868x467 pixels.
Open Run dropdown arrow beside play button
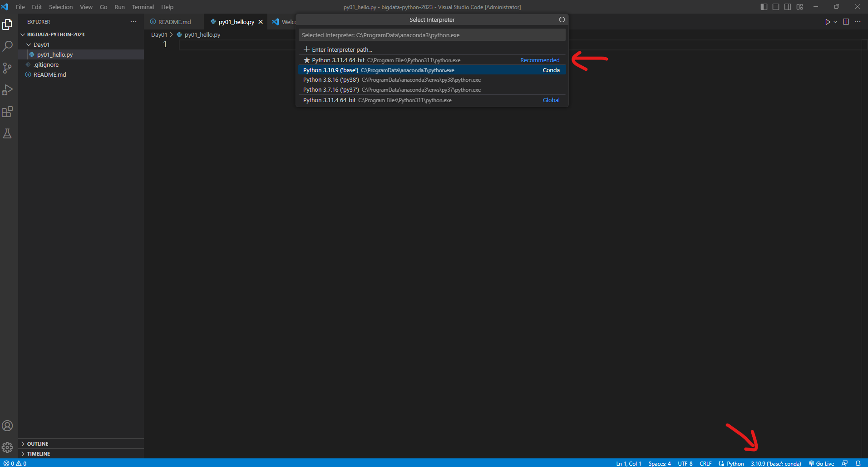[x=835, y=22]
